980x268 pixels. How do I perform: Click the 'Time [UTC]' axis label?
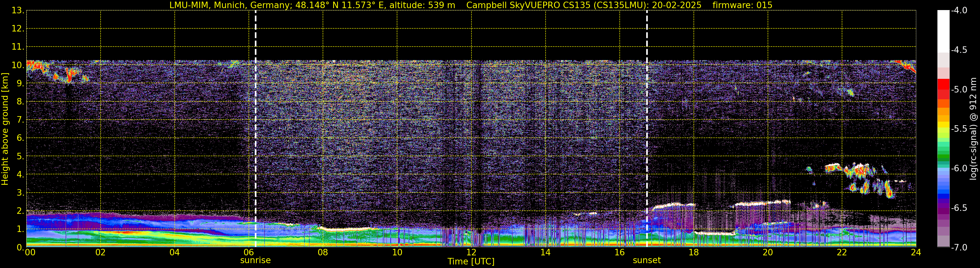[471, 262]
